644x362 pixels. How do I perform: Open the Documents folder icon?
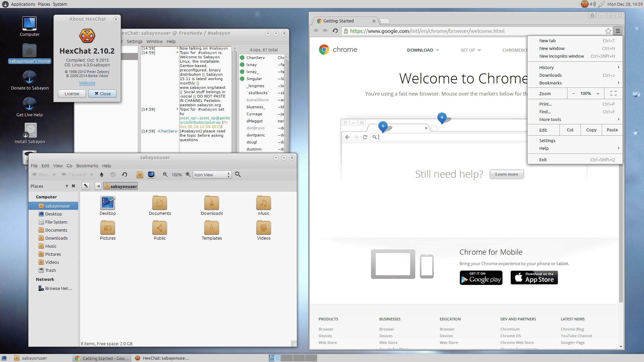click(160, 205)
